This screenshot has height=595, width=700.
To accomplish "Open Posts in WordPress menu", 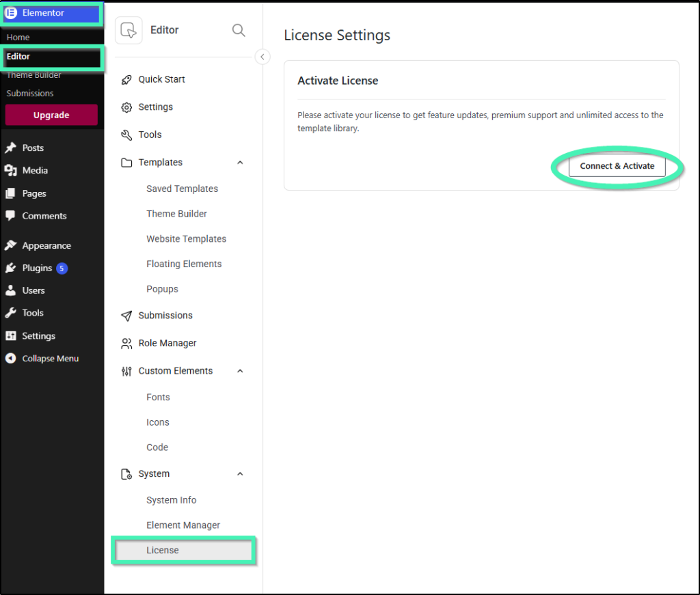I will 33,148.
